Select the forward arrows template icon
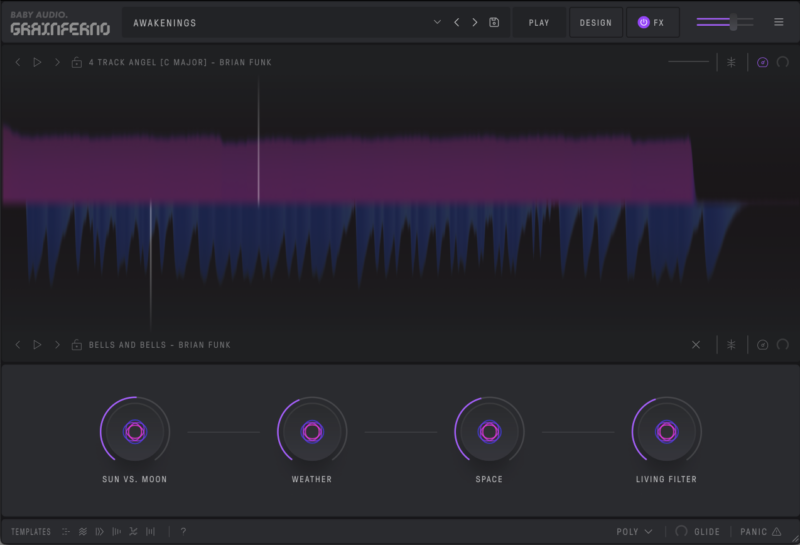This screenshot has height=545, width=800. [x=99, y=532]
